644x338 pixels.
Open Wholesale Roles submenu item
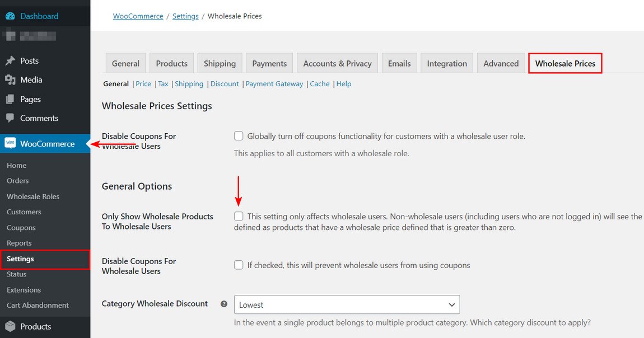tap(33, 196)
